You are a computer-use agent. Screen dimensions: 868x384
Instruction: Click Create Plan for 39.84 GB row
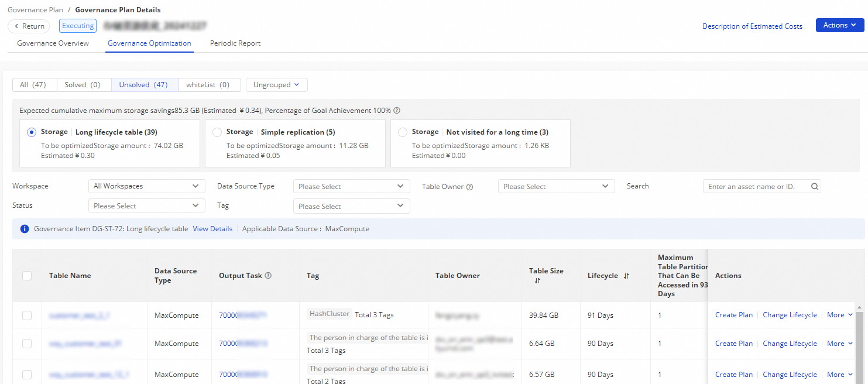(x=734, y=315)
